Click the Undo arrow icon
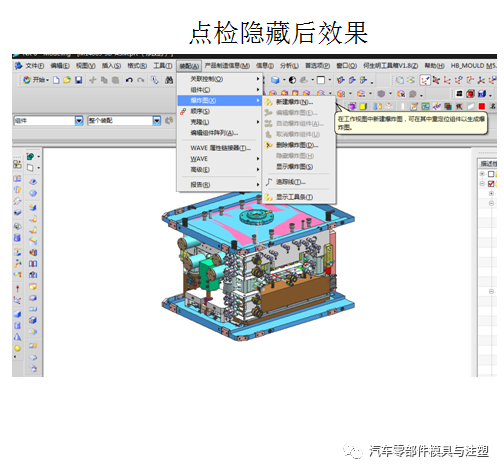Screen dimensions: 504x473 coord(129,80)
